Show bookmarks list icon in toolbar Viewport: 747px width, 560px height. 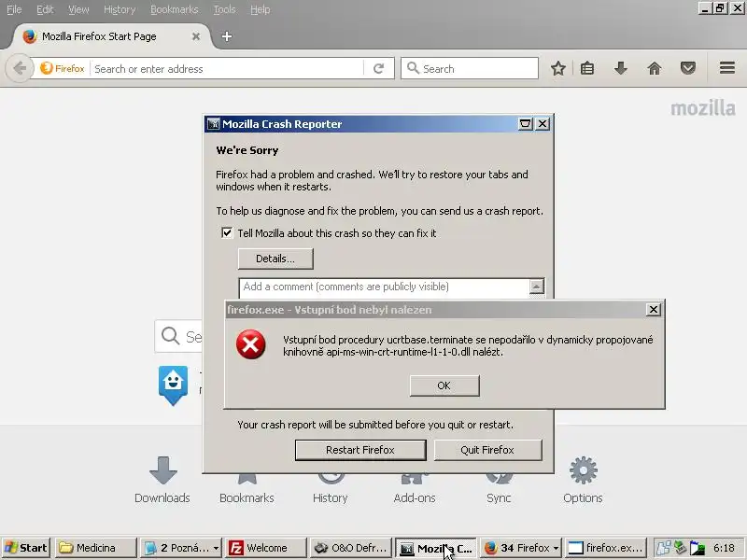[x=587, y=68]
